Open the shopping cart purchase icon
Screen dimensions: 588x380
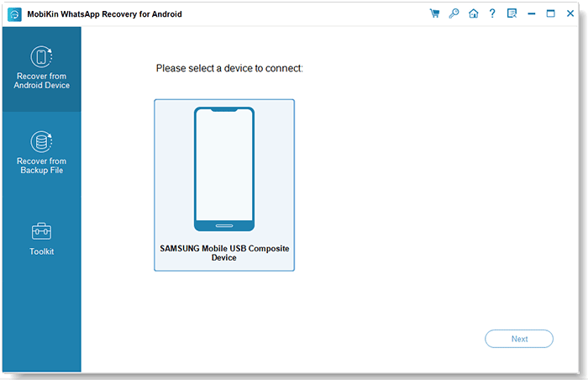click(x=434, y=14)
